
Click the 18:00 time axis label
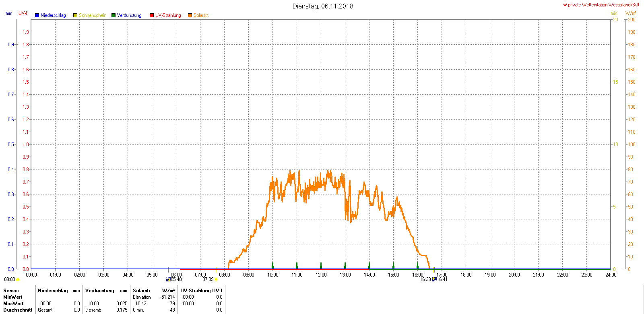coord(466,275)
